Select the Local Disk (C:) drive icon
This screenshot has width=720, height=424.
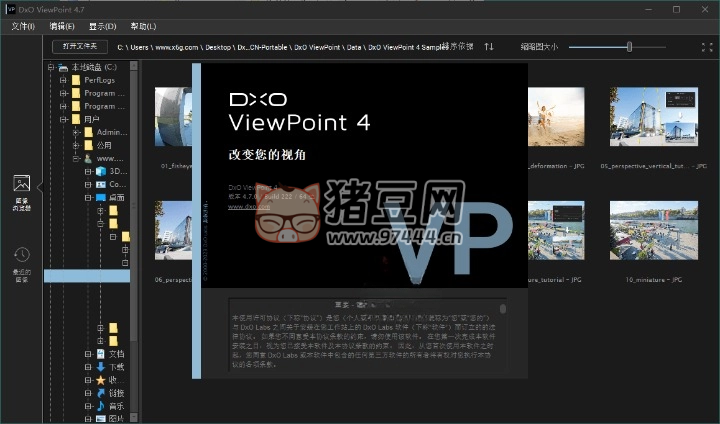click(63, 68)
